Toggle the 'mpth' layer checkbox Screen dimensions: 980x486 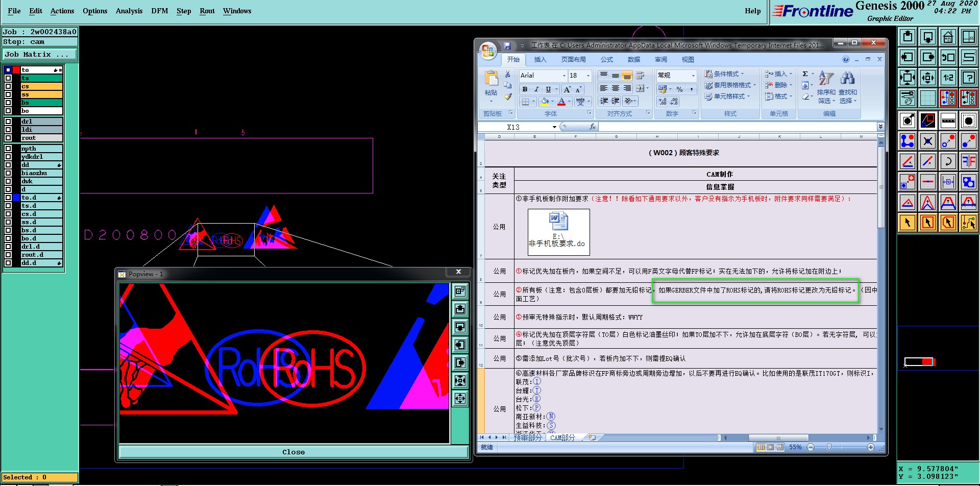coord(8,149)
